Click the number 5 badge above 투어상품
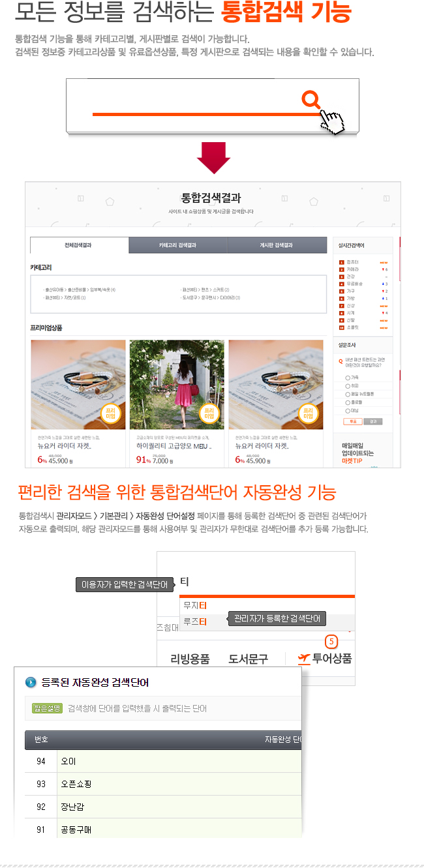This screenshot has height=868, width=424. click(x=331, y=642)
